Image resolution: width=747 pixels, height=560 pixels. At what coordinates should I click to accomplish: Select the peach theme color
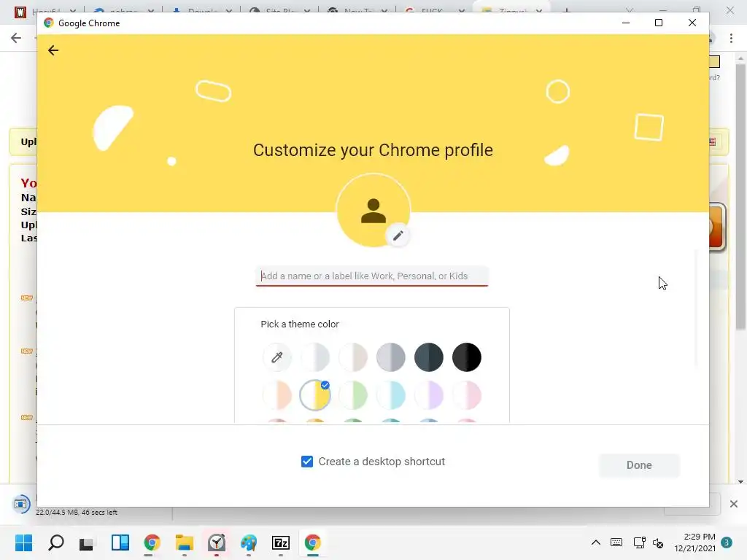(276, 395)
